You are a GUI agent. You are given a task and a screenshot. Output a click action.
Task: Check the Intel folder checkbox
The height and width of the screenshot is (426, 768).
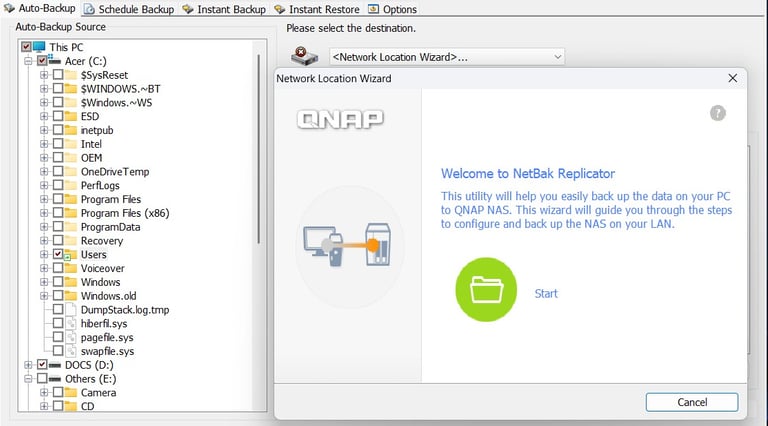pos(58,144)
